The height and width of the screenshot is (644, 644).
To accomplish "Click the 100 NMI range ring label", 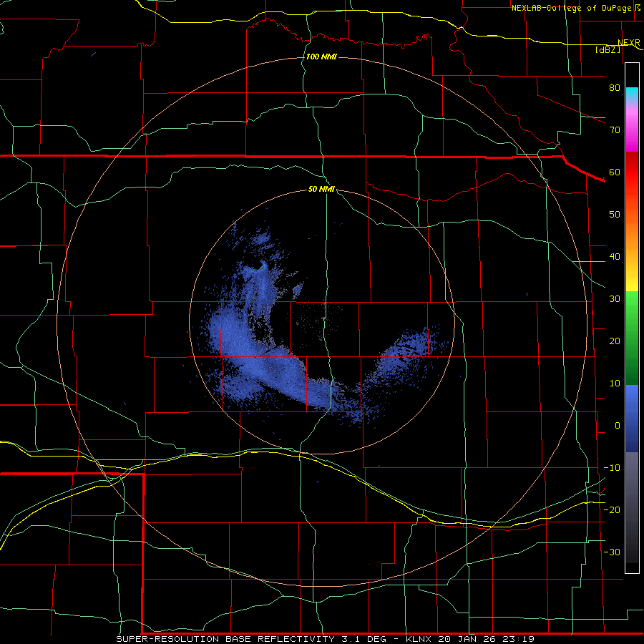I will (321, 57).
